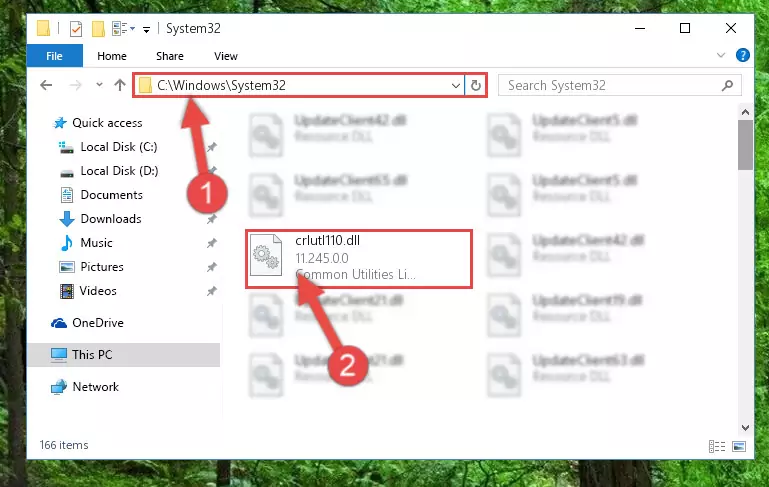
Task: Click the search magnifier icon
Action: 727,85
